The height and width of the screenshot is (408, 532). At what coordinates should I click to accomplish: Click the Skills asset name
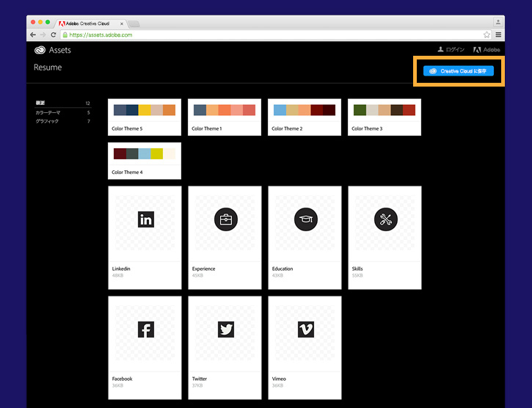point(357,269)
